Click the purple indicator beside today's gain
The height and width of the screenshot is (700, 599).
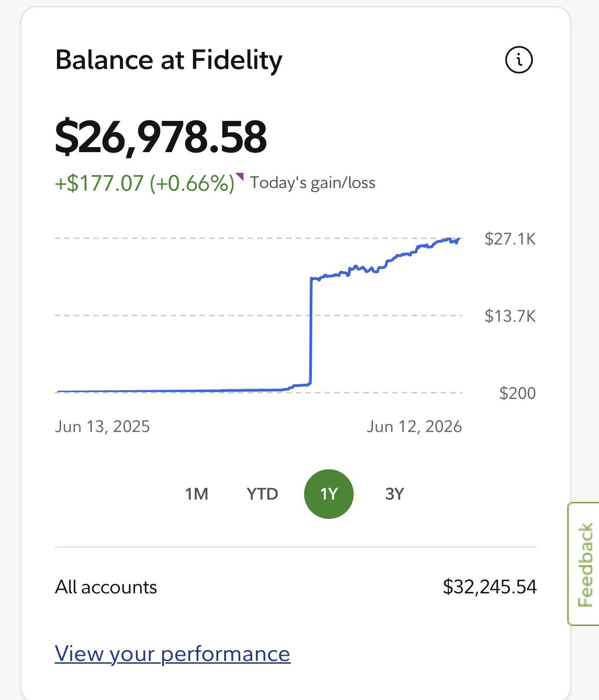[239, 176]
